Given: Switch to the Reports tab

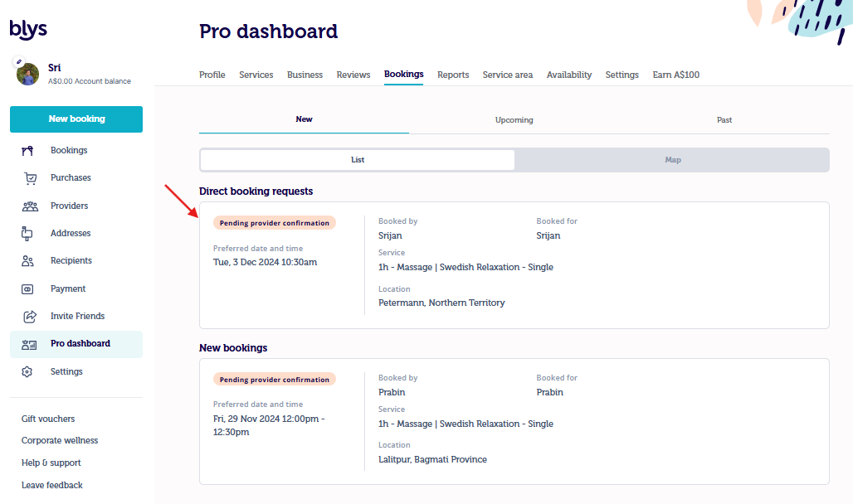Looking at the screenshot, I should 453,75.
